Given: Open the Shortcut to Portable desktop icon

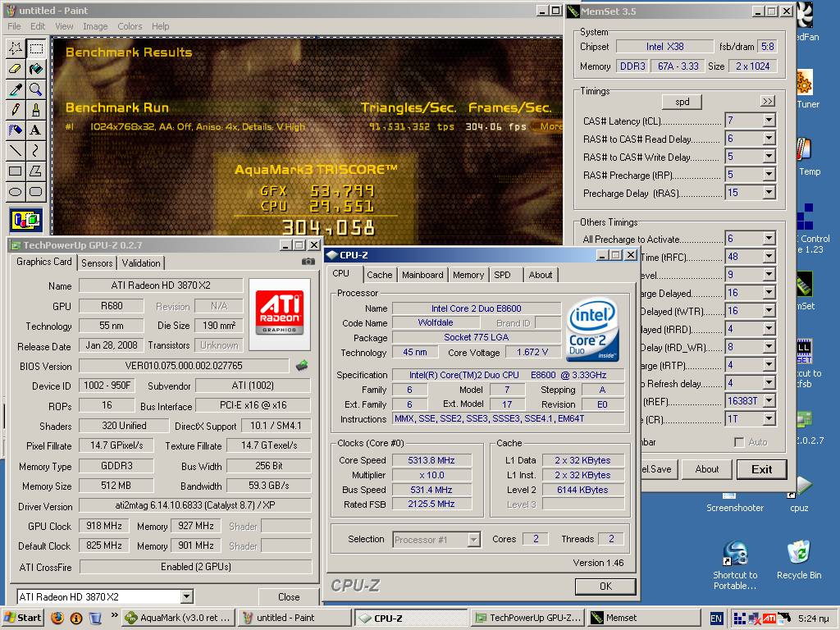Looking at the screenshot, I should tap(735, 566).
